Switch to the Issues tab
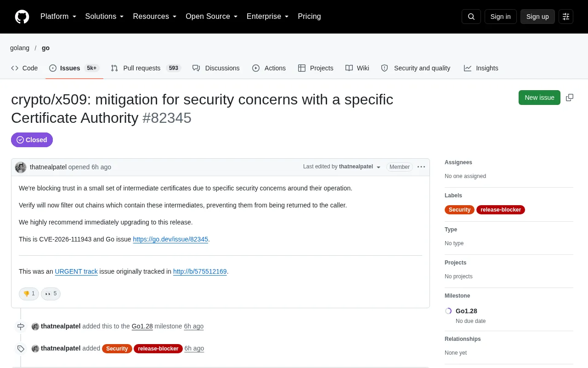Screen dimensions: 588x368 pyautogui.click(x=74, y=68)
